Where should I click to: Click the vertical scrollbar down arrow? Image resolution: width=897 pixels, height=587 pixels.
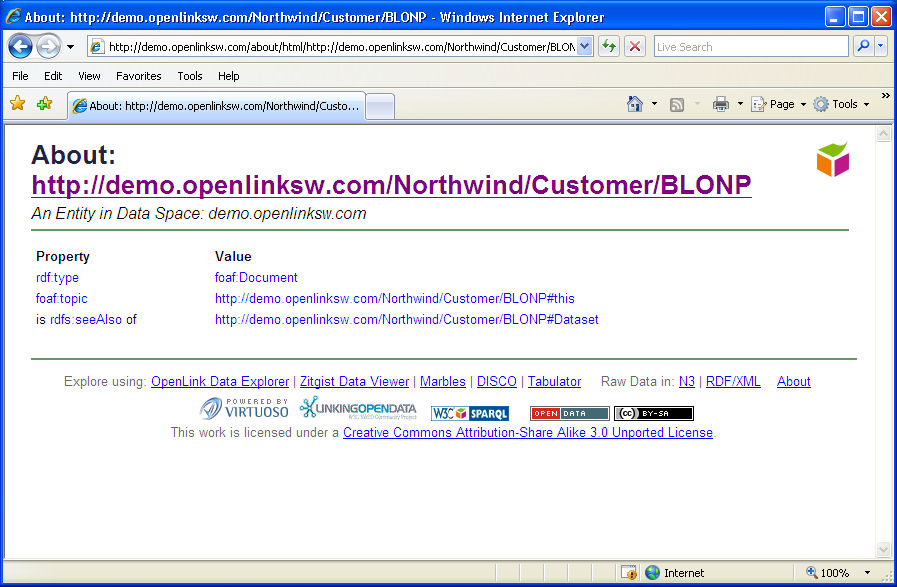point(883,549)
